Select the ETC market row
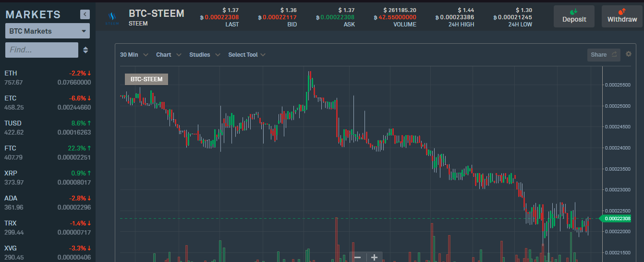The image size is (644, 262). [x=48, y=103]
